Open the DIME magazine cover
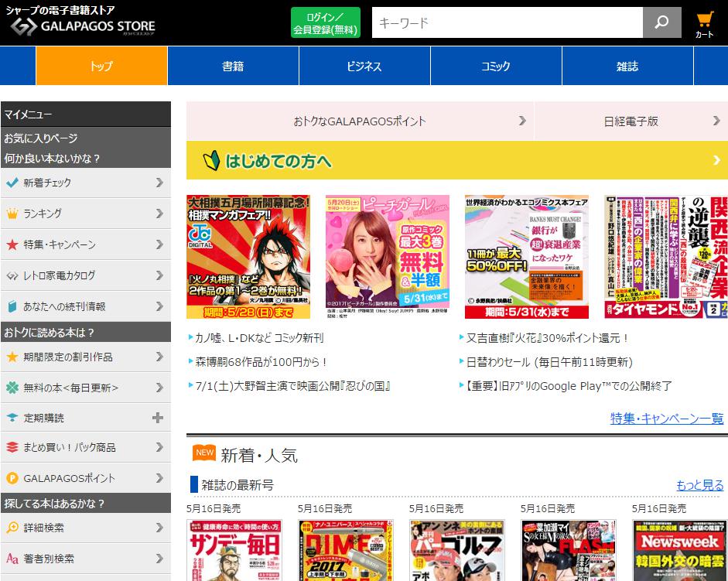 (x=346, y=550)
